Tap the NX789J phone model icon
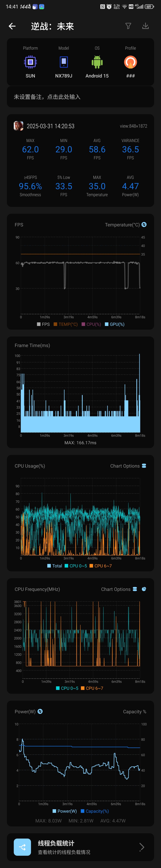 (64, 62)
